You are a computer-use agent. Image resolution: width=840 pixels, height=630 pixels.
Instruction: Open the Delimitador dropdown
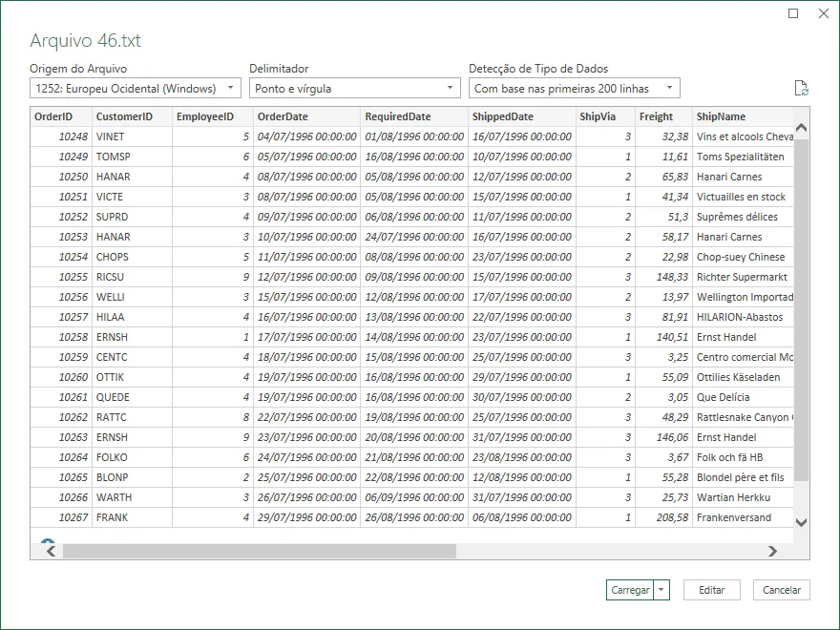click(355, 88)
